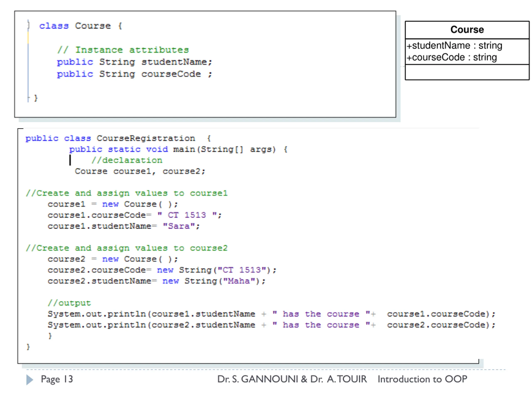The height and width of the screenshot is (399, 532).
Task: Click the blue triangle beside Page 13
Action: (x=30, y=379)
